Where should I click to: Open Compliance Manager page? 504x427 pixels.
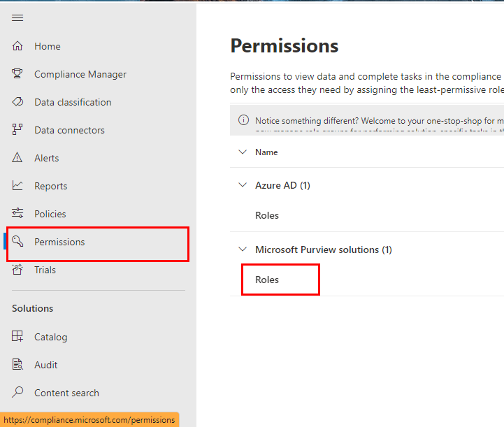tap(80, 74)
